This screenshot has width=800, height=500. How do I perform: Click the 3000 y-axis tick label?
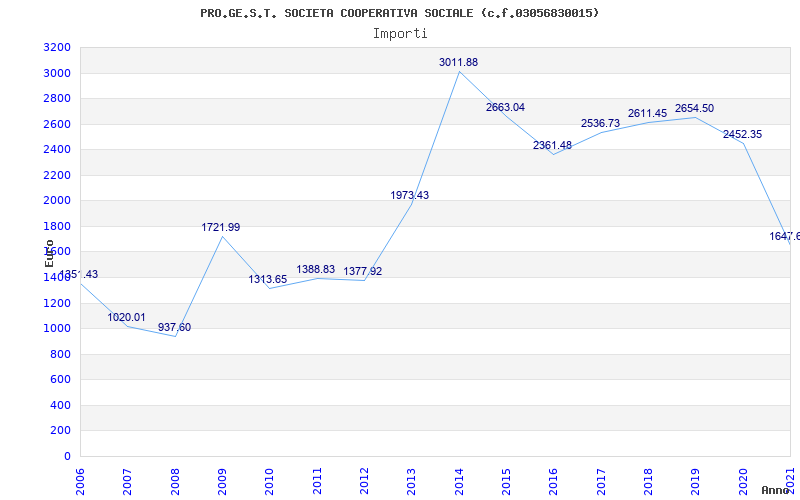point(58,73)
